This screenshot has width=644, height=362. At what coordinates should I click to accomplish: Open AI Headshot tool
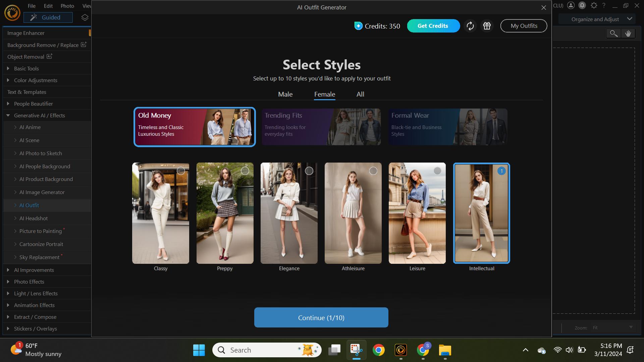pos(47,218)
